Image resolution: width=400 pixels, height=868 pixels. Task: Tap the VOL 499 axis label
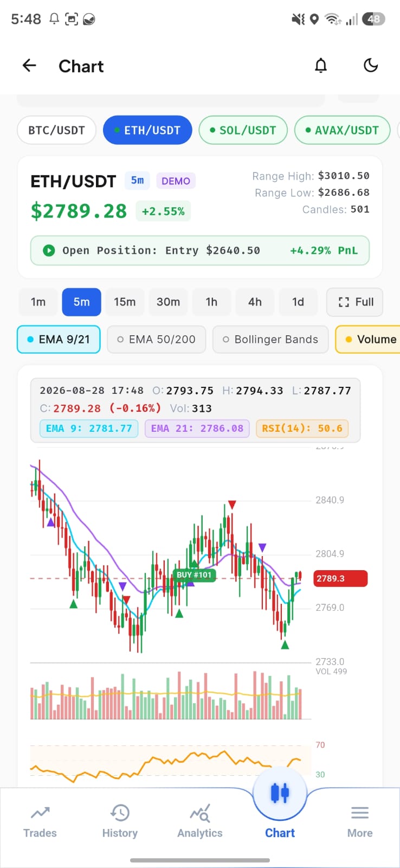[x=331, y=672]
